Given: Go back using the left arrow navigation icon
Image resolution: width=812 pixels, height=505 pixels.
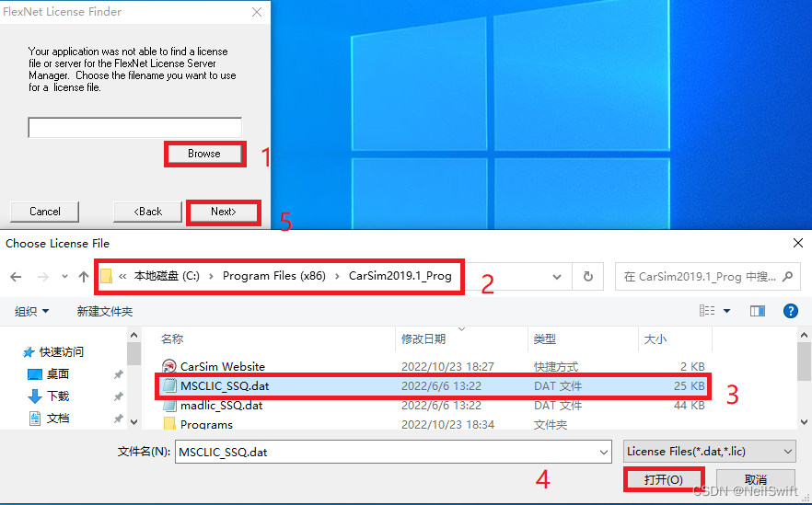Looking at the screenshot, I should [x=16, y=277].
